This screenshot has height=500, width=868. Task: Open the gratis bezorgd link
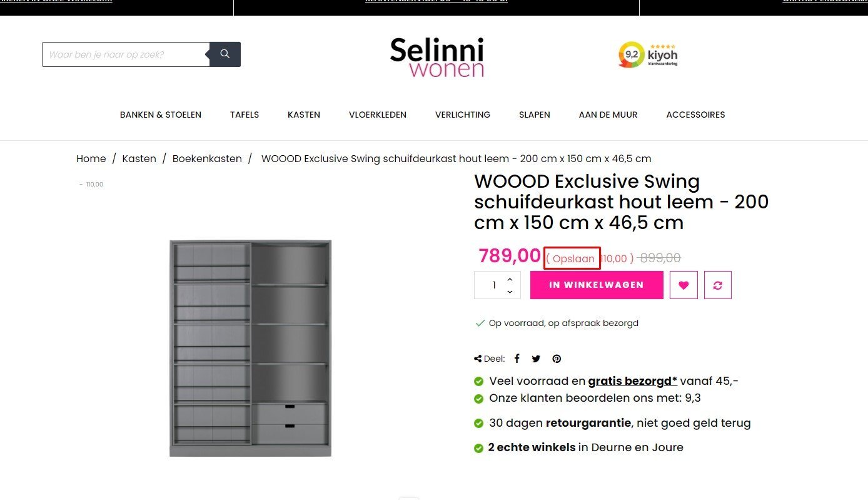pyautogui.click(x=633, y=380)
